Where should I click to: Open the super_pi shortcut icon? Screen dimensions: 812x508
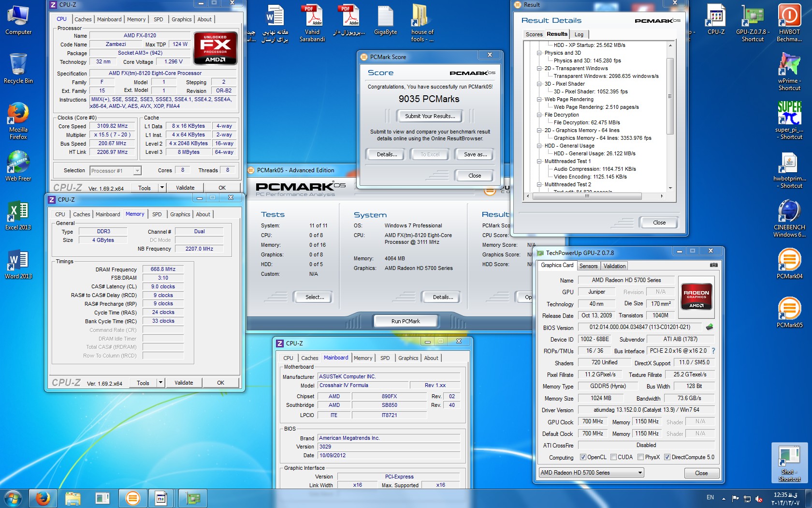point(789,120)
